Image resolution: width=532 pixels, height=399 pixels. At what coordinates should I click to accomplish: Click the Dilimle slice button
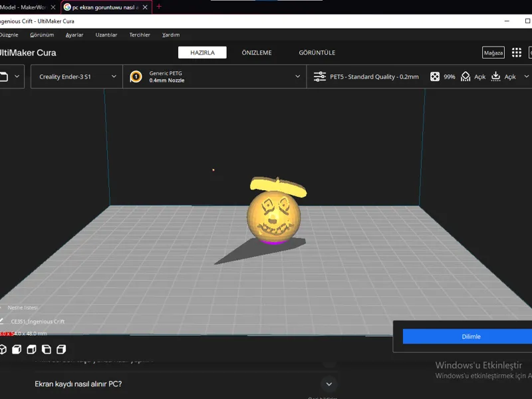(467, 336)
